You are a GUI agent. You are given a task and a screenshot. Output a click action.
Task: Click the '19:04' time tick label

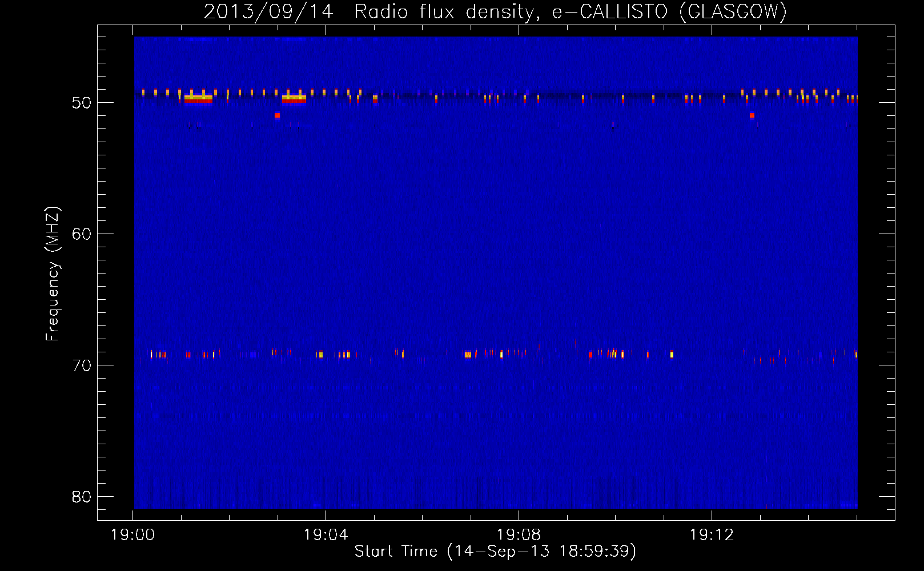point(326,535)
